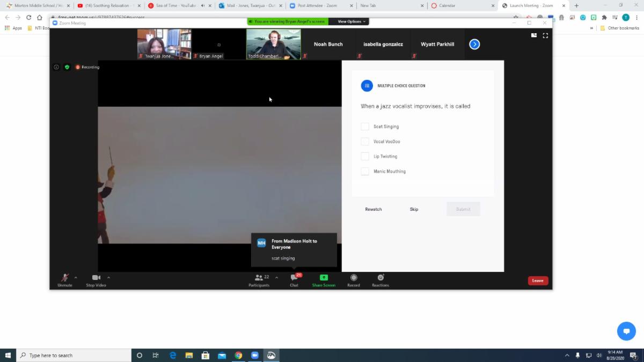The width and height of the screenshot is (644, 362).
Task: Click the Unmute microphone icon
Action: click(x=64, y=278)
